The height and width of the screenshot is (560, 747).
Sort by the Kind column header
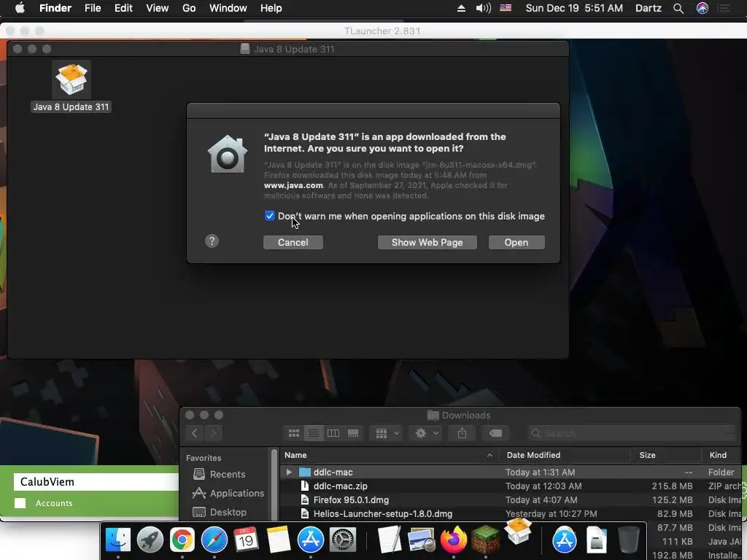click(721, 455)
